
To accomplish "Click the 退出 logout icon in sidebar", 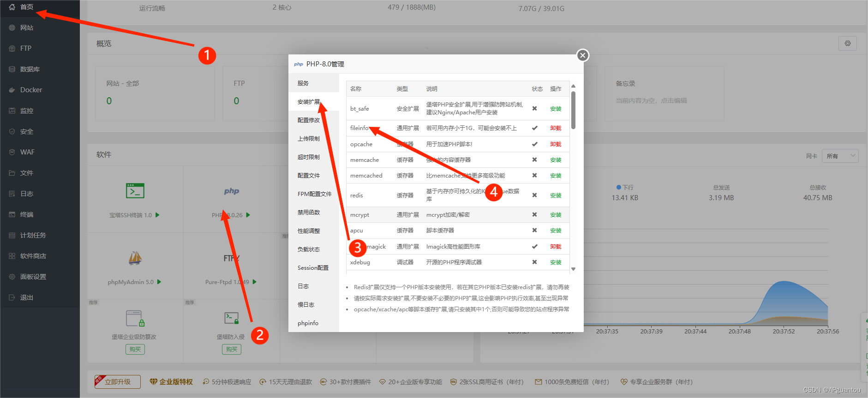I will tap(12, 297).
